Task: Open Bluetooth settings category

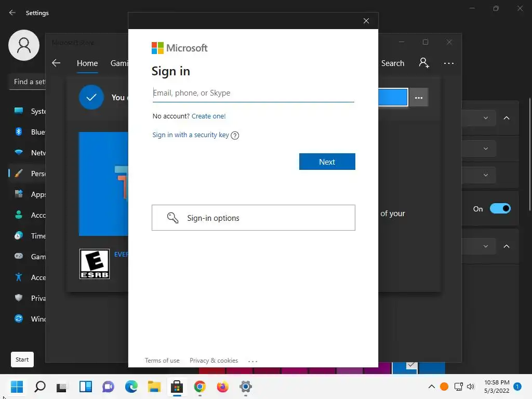Action: [27, 132]
